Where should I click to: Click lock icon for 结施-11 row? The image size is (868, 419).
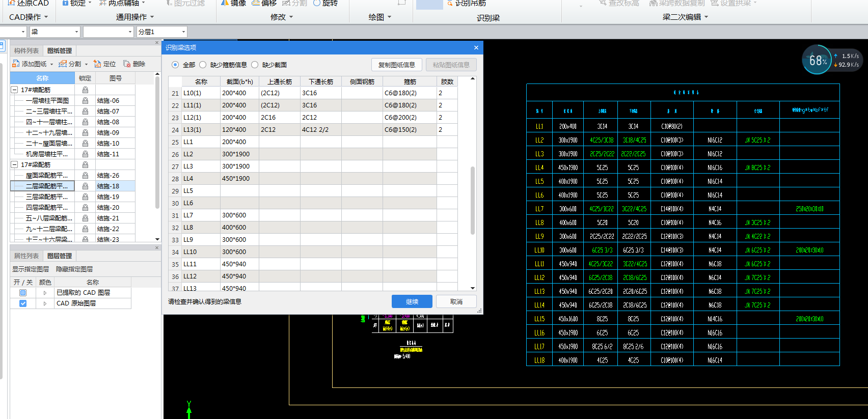pos(85,154)
